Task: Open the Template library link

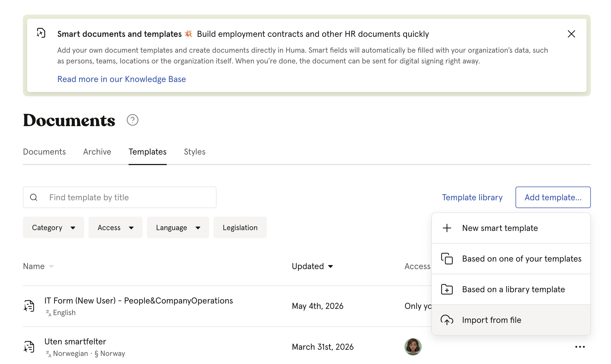Action: 472,197
